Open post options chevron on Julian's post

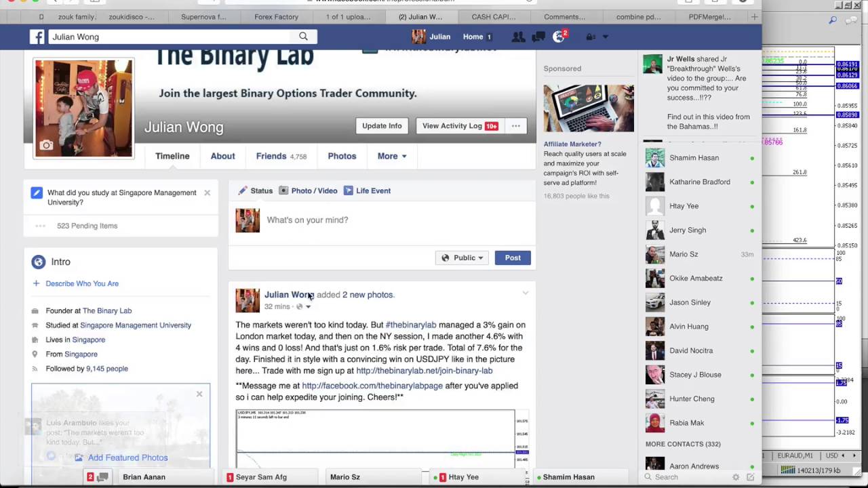tap(525, 293)
